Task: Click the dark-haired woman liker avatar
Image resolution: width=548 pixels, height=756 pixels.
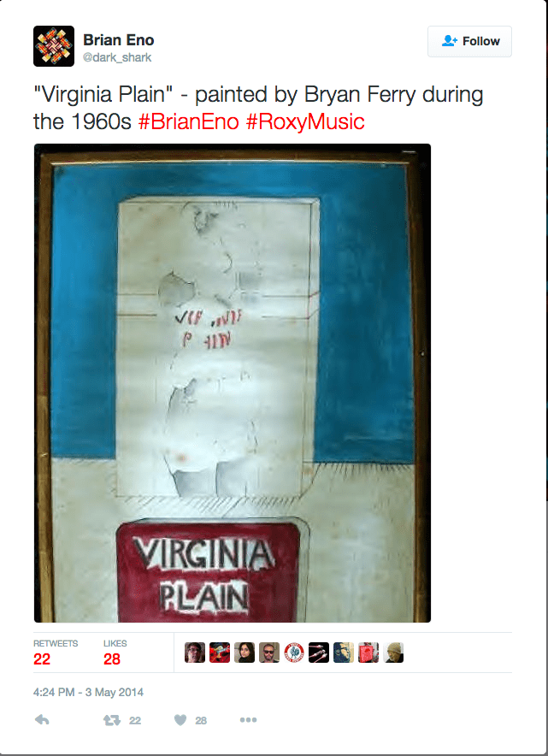Action: coord(245,653)
